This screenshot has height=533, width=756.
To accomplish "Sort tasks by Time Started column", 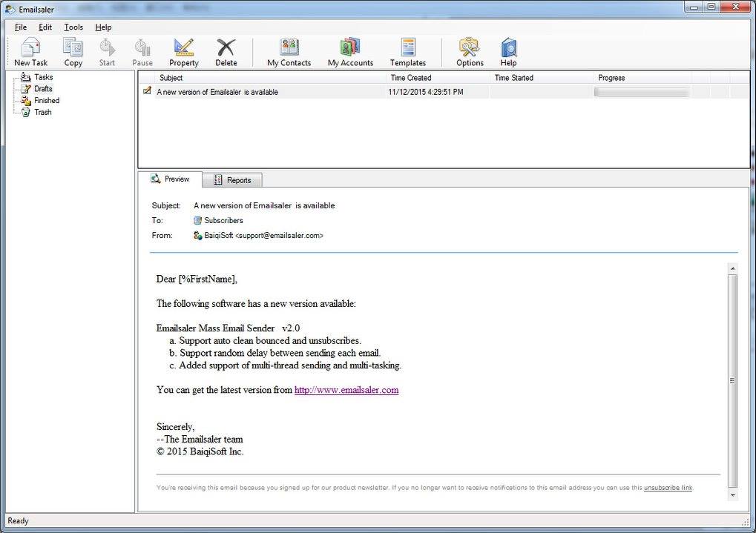I will (x=542, y=78).
